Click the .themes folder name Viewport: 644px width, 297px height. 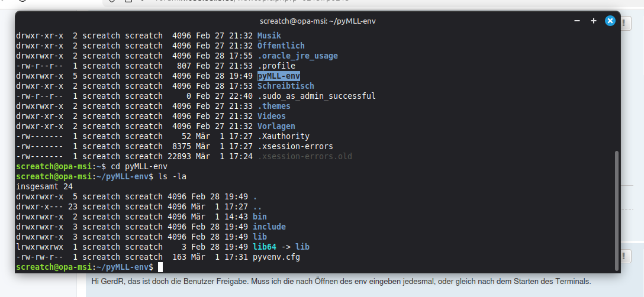pyautogui.click(x=273, y=106)
